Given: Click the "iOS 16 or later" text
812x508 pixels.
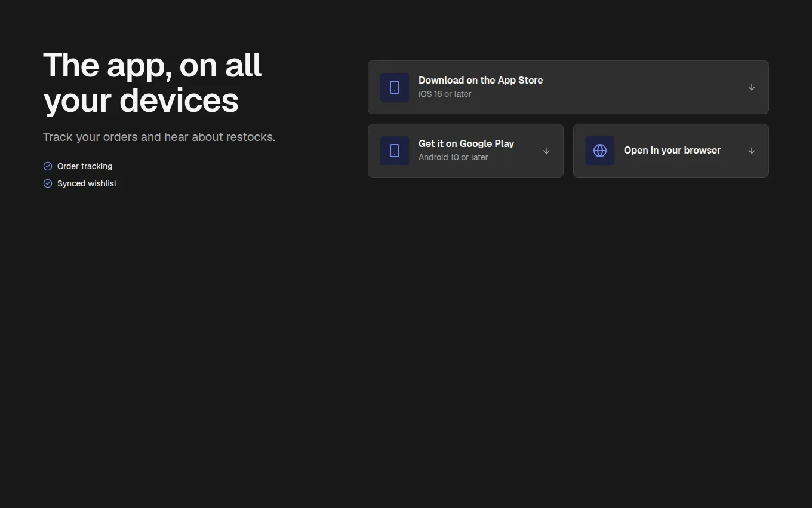Looking at the screenshot, I should pos(445,94).
